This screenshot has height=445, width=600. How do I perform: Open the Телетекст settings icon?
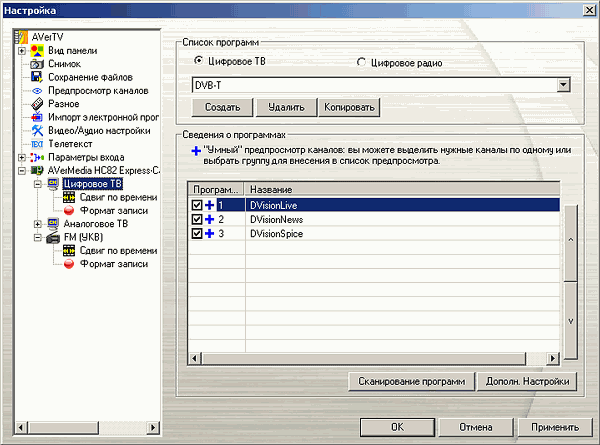point(37,144)
